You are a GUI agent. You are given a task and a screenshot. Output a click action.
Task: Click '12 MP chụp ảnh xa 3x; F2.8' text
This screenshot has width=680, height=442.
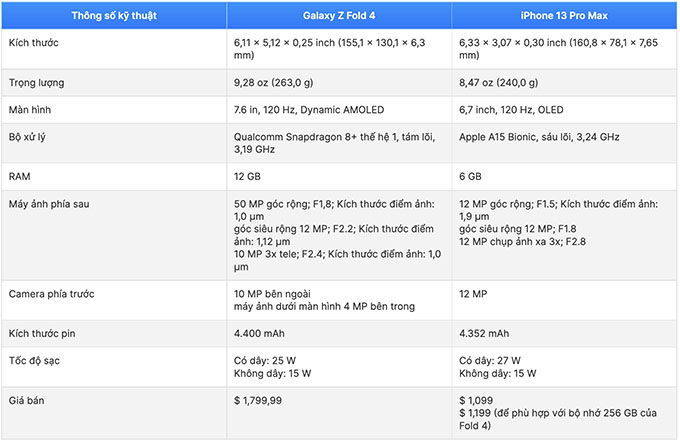[x=522, y=242]
